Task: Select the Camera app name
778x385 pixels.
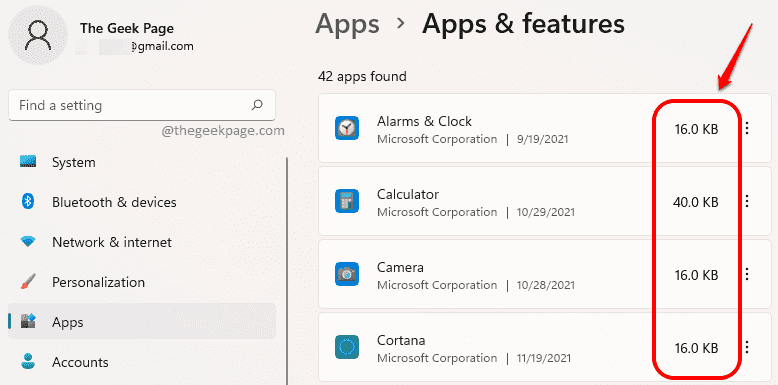Action: coord(400,267)
